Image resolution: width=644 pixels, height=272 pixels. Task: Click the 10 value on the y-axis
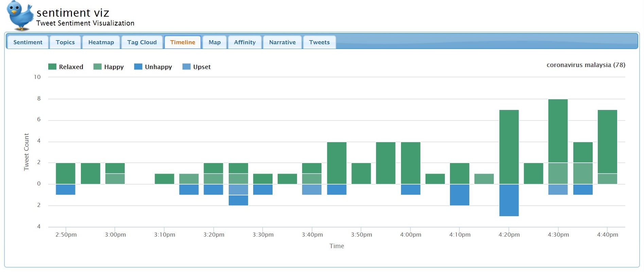(37, 77)
